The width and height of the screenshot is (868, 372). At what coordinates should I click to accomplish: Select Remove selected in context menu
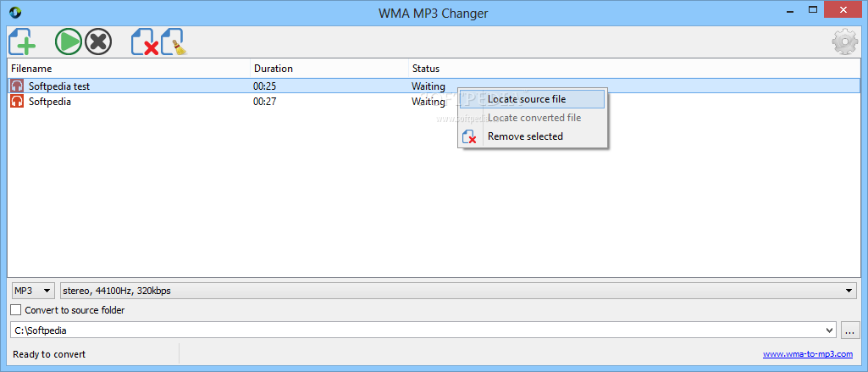[532, 136]
